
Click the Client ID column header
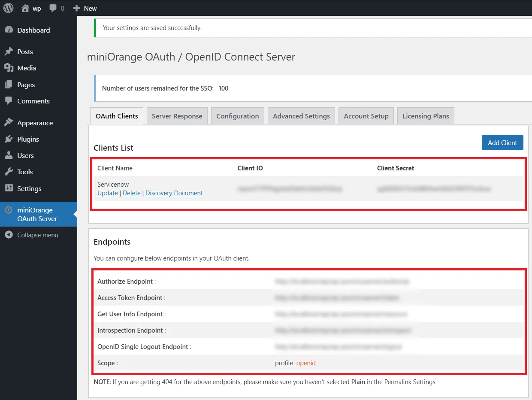coord(250,168)
